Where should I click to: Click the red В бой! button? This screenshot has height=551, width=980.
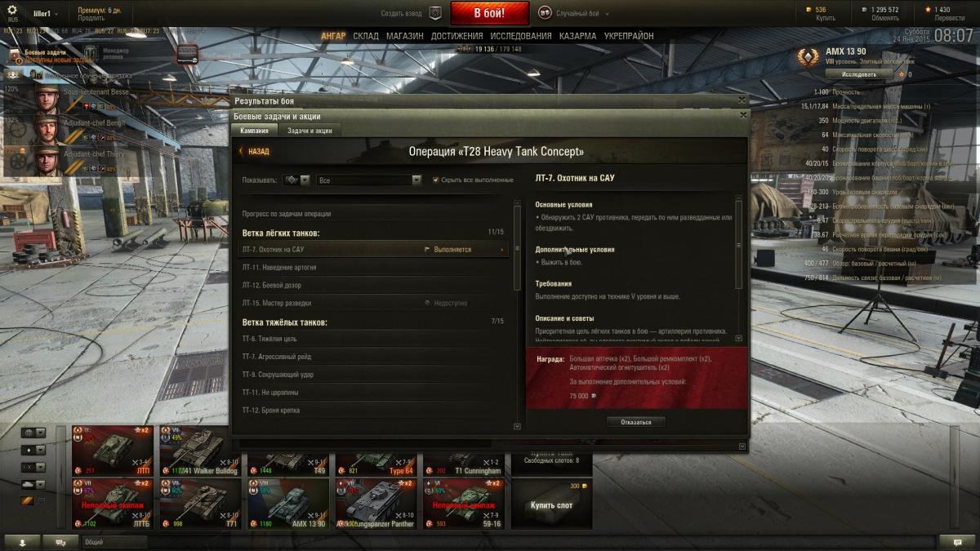489,13
